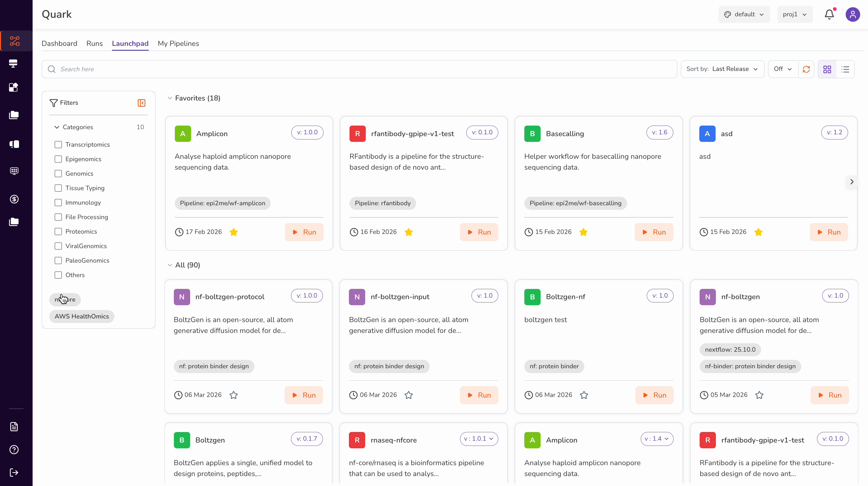Open the document icon in lower sidebar

(14, 427)
